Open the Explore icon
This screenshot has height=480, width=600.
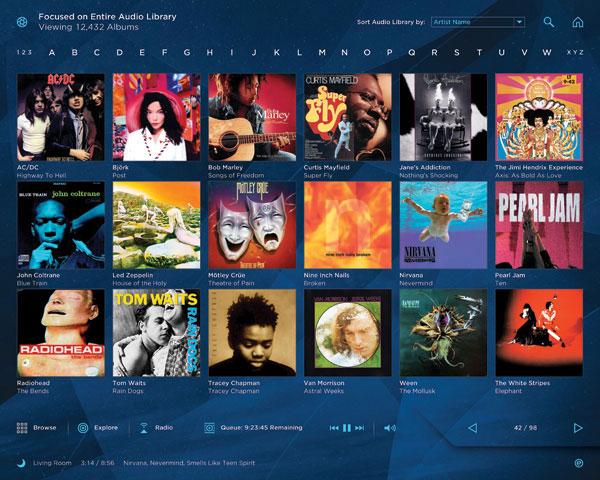click(83, 428)
